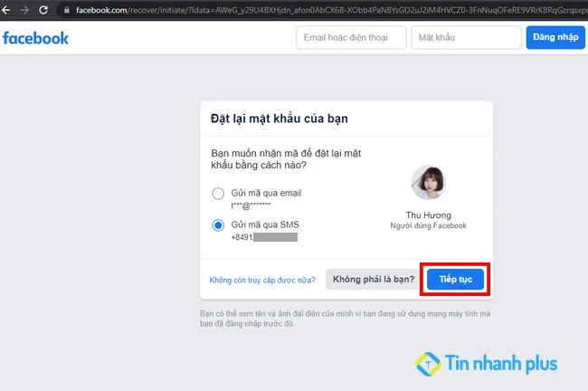
Task: Select 'Gửi mã qua SMS' radio option
Action: click(218, 225)
